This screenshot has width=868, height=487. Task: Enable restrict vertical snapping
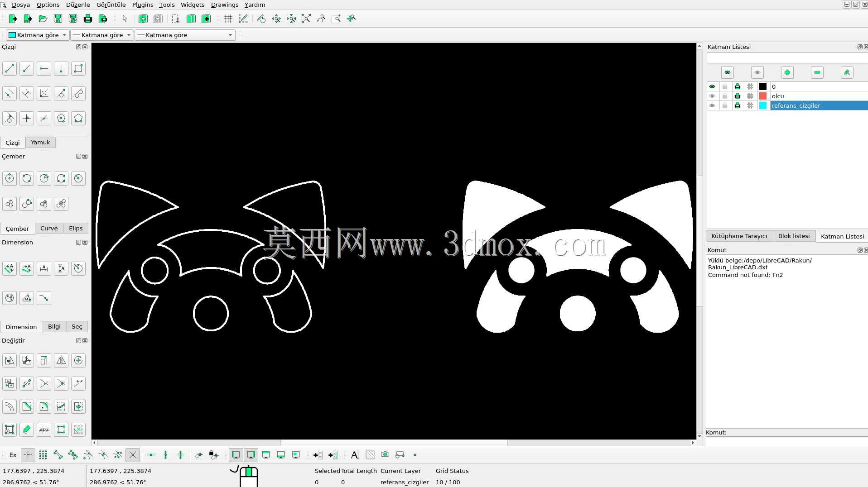click(x=166, y=455)
